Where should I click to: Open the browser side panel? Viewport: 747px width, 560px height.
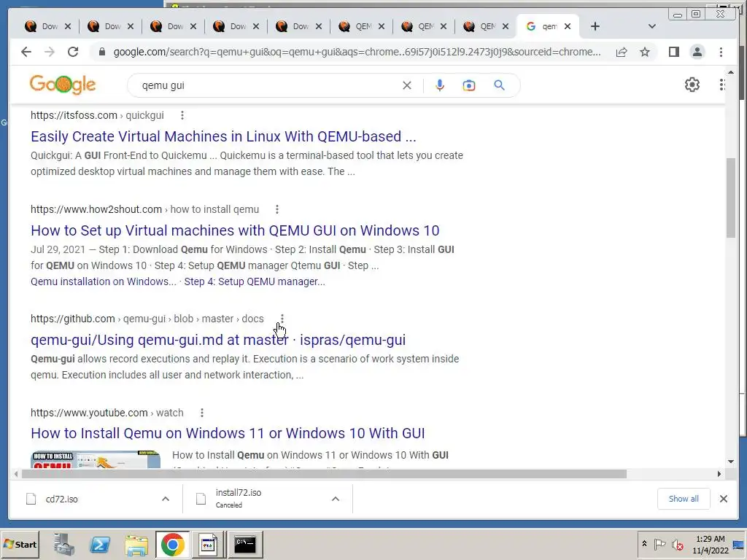click(x=673, y=52)
